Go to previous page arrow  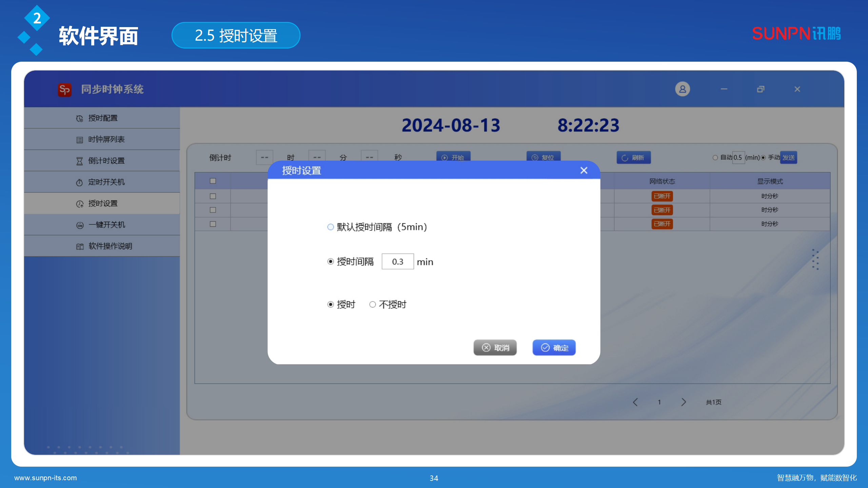635,402
